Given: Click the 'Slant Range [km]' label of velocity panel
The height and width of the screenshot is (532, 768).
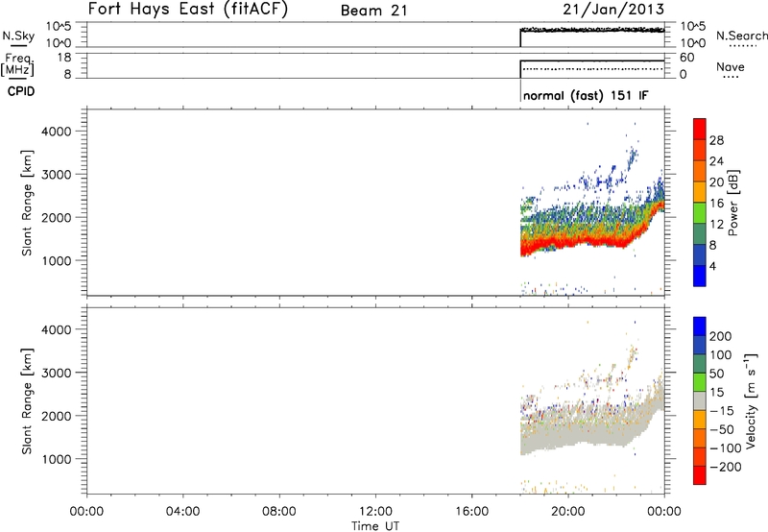Looking at the screenshot, I should (27, 400).
